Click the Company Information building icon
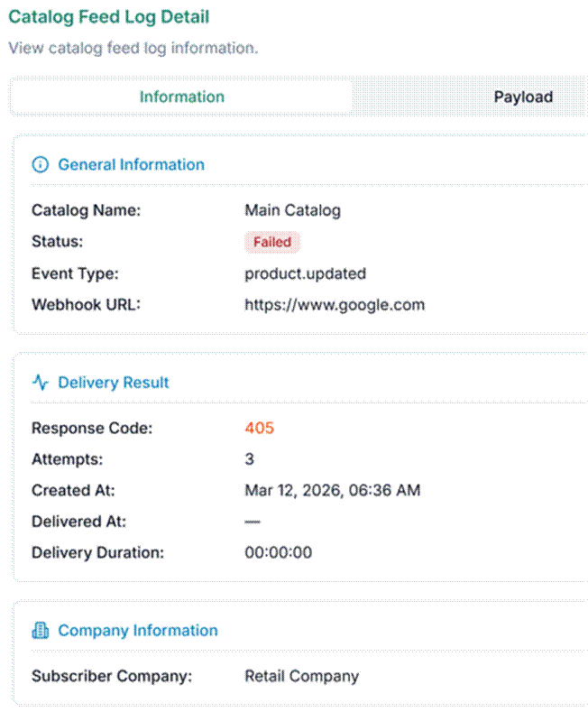588x712 pixels. click(41, 630)
